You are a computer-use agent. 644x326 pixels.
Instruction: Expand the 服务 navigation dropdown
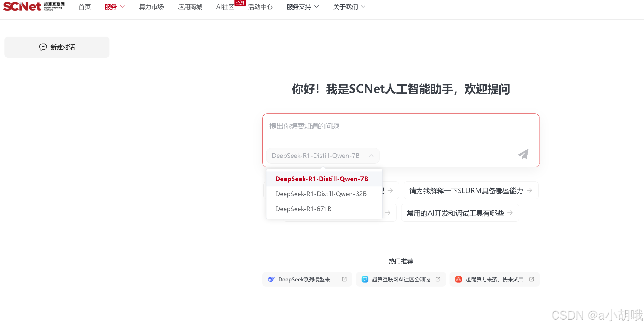(114, 7)
